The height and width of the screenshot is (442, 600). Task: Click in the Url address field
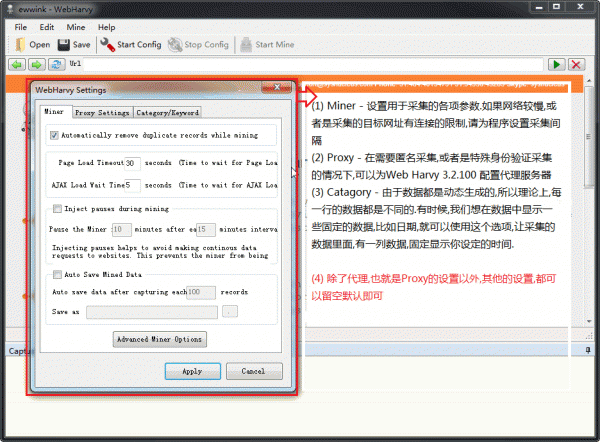[313, 64]
